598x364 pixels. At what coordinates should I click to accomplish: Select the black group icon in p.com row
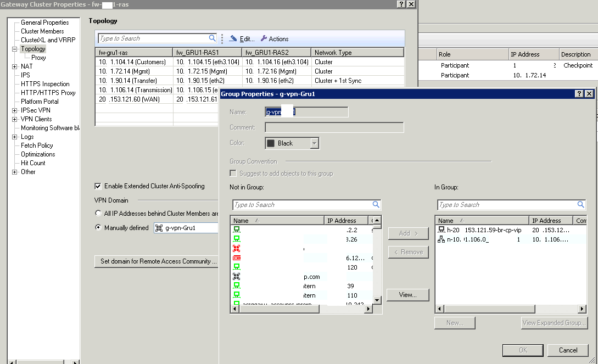(237, 277)
